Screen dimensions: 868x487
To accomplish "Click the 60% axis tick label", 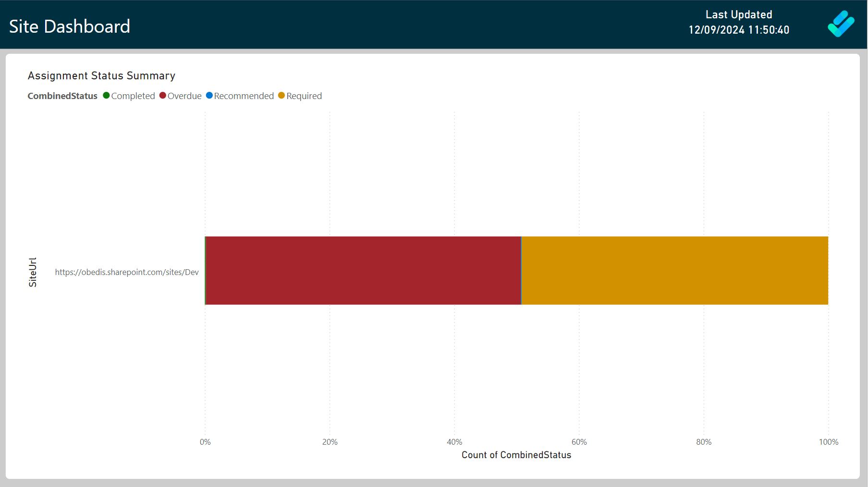I will [579, 442].
